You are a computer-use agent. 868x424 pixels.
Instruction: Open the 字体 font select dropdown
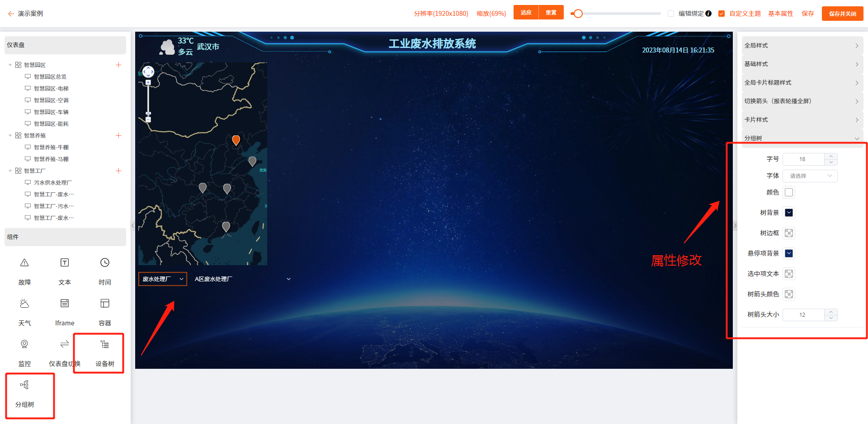(810, 176)
